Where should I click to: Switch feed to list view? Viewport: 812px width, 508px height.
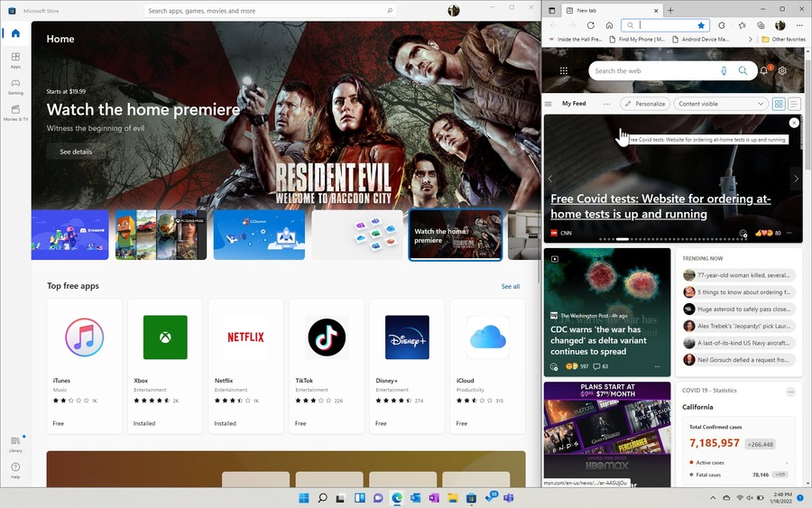point(794,104)
